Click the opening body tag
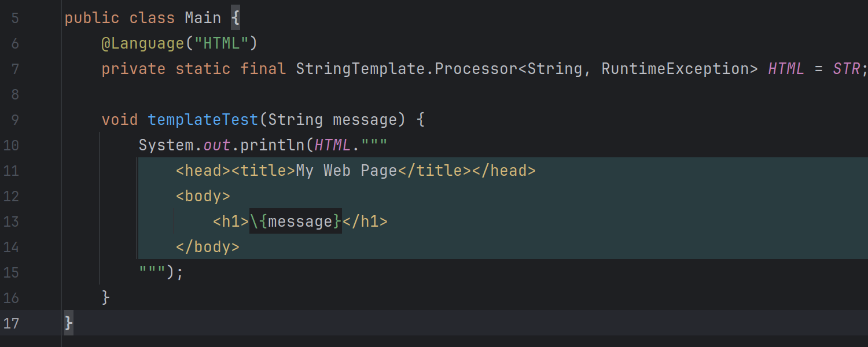The width and height of the screenshot is (868, 347). click(x=203, y=196)
